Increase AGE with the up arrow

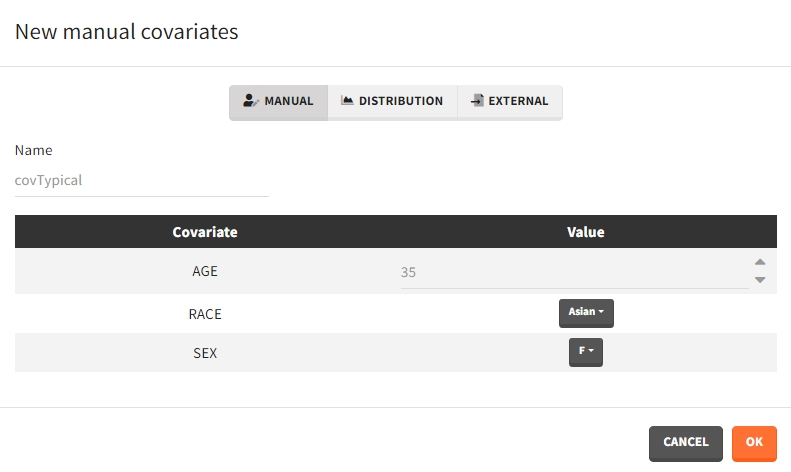coord(760,262)
